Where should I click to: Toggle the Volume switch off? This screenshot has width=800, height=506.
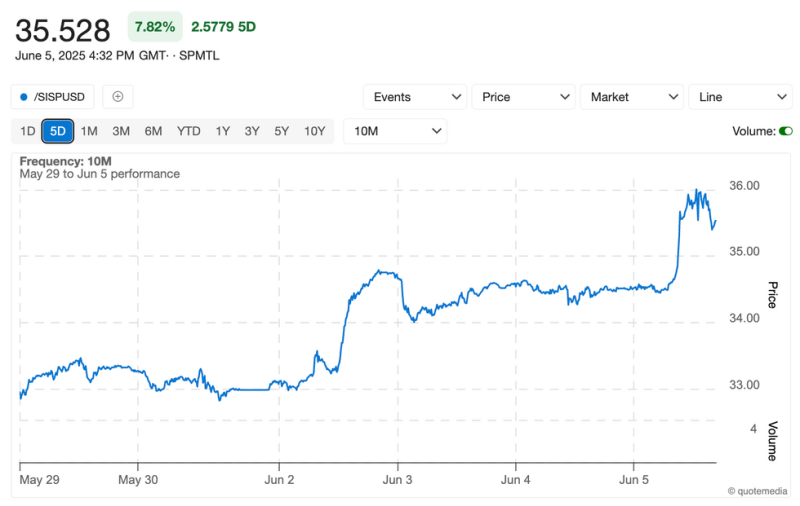pos(786,131)
